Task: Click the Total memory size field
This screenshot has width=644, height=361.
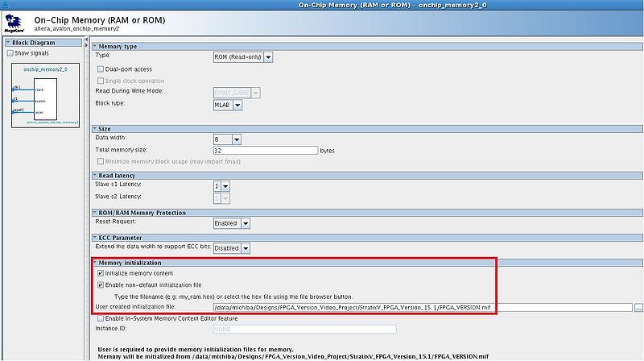Action: (265, 151)
